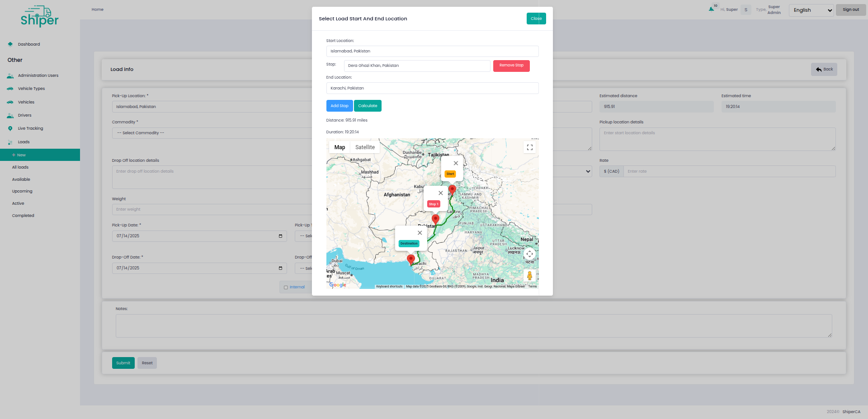The image size is (868, 419).
Task: Enable the Internal checkbox
Action: pyautogui.click(x=285, y=287)
